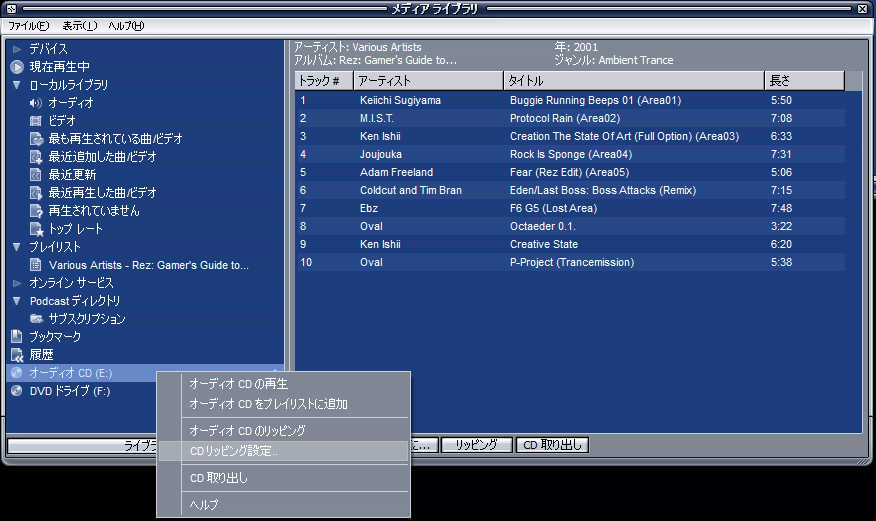
Task: Sort by トラック # column header
Action: (324, 81)
